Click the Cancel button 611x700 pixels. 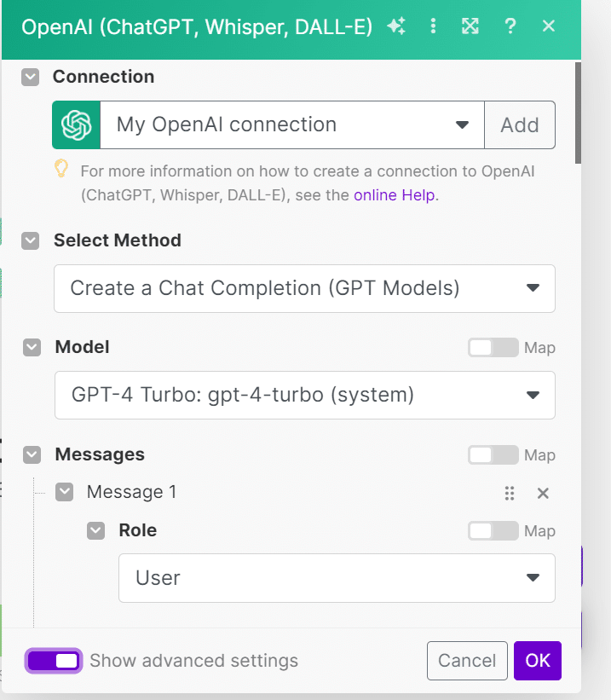click(x=467, y=661)
